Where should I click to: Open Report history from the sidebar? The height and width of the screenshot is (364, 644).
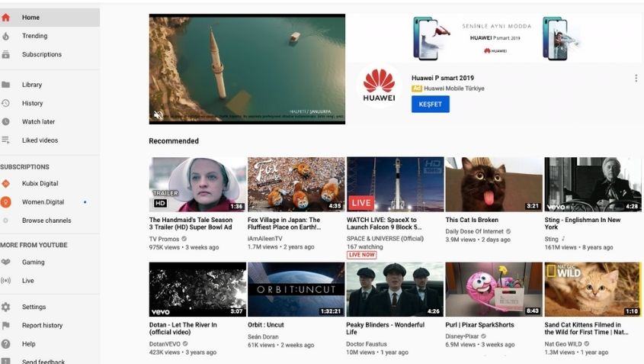click(x=50, y=325)
